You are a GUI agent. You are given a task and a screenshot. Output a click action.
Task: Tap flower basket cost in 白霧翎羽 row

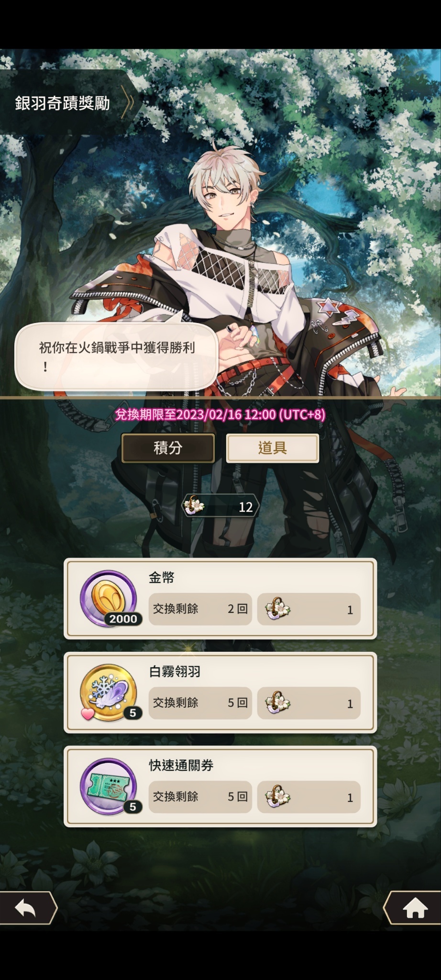click(309, 703)
